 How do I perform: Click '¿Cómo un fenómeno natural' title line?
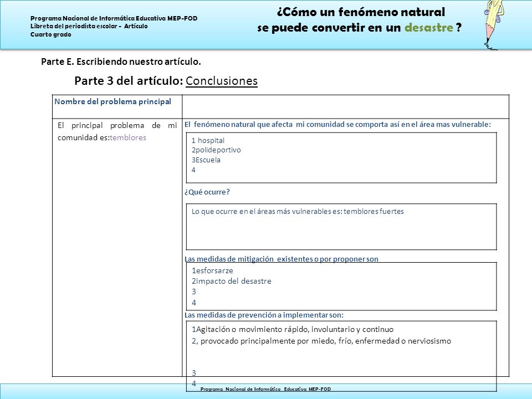click(361, 12)
